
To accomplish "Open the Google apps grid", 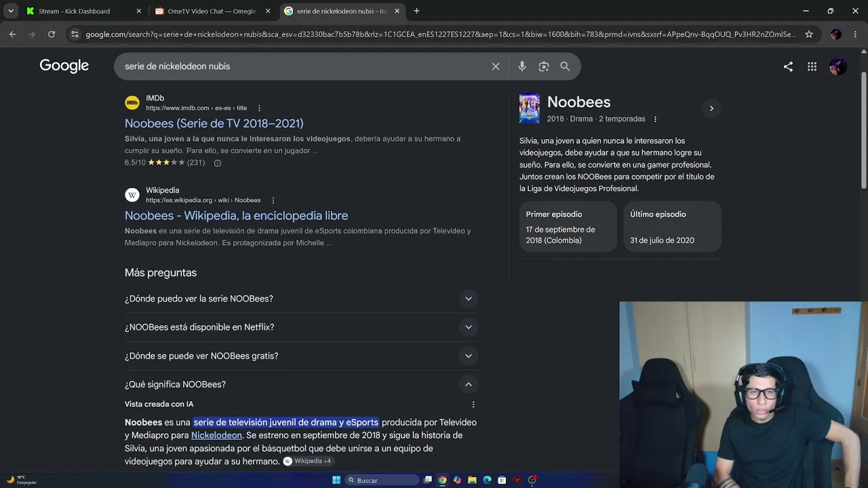I will tap(812, 66).
